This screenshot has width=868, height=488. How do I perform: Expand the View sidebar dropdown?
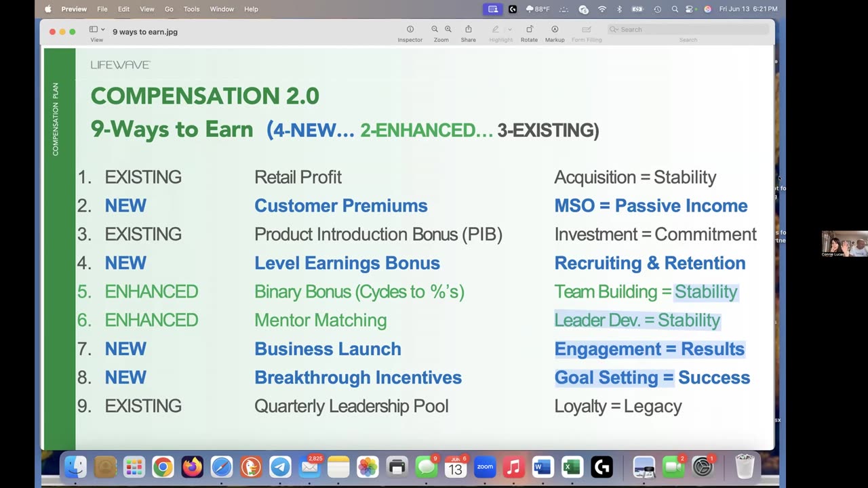[x=103, y=30]
